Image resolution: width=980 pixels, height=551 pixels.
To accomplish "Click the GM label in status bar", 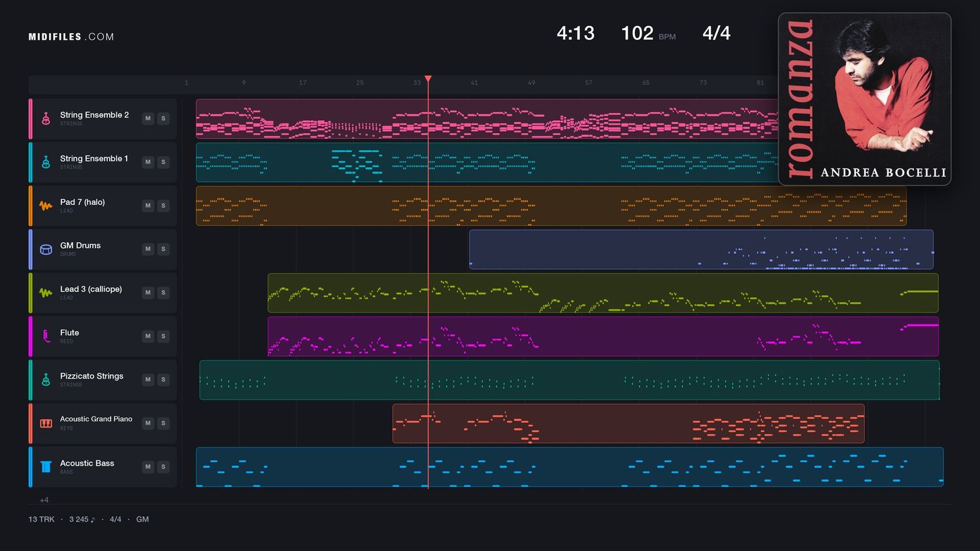I will tap(142, 520).
